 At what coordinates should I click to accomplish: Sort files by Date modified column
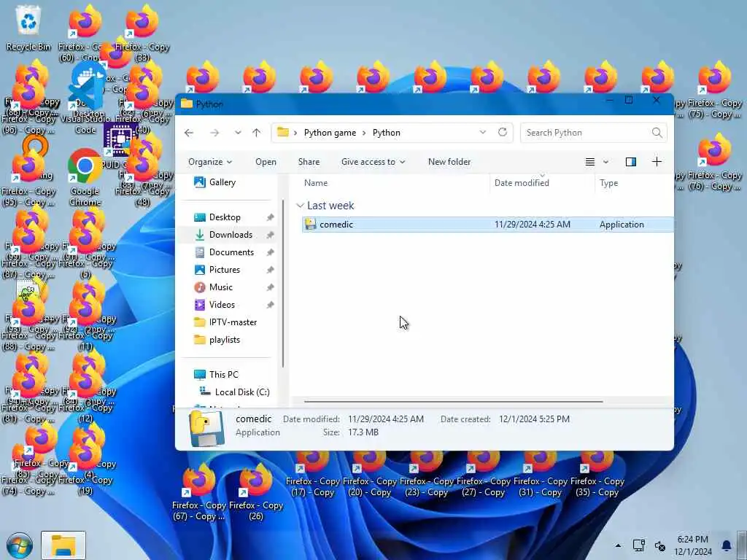(x=522, y=183)
